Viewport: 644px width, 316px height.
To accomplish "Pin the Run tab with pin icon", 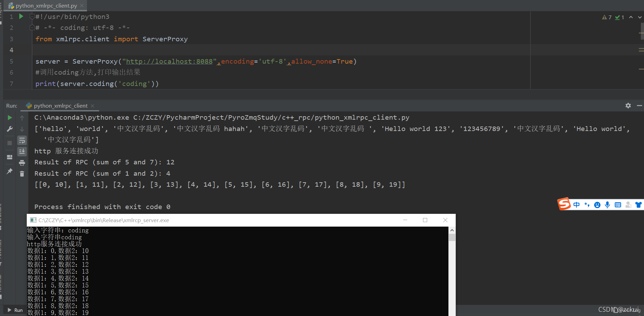I will (10, 171).
